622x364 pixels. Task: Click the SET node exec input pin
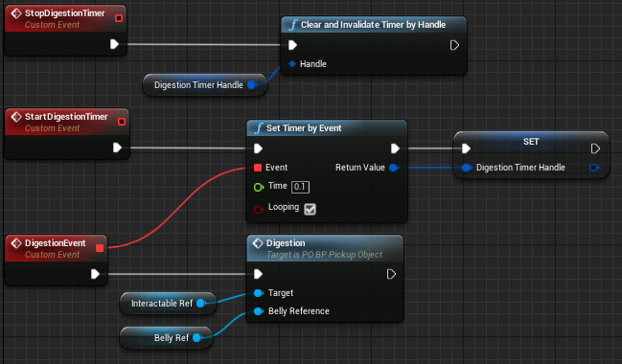(466, 148)
